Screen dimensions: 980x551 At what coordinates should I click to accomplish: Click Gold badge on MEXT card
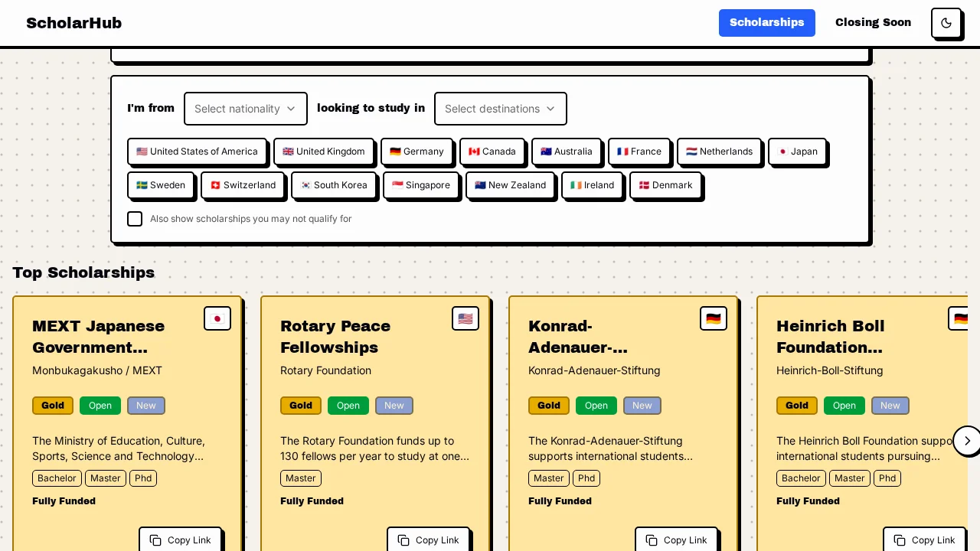click(x=53, y=406)
